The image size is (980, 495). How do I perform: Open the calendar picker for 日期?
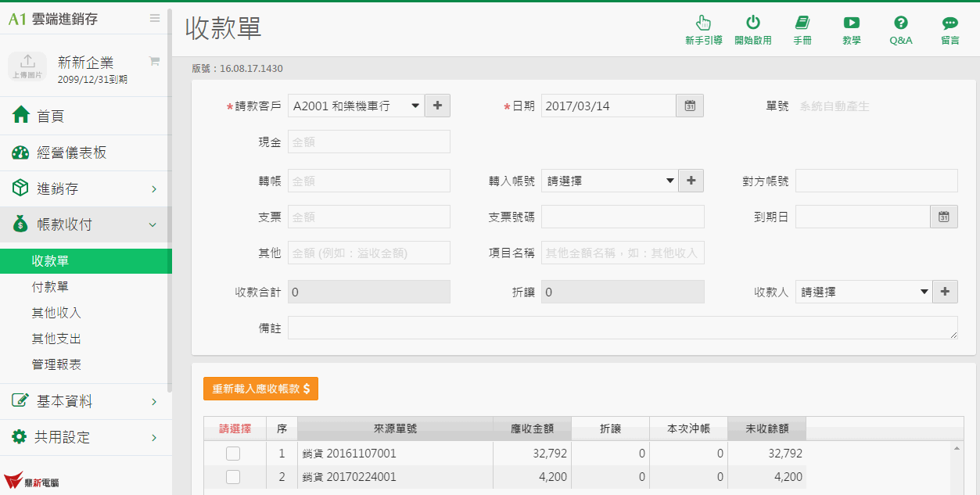[x=690, y=106]
